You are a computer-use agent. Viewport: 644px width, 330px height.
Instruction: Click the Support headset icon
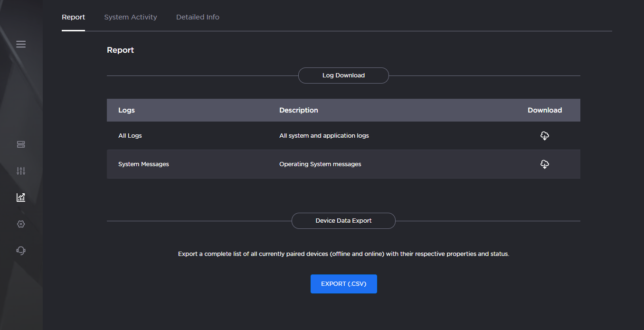pos(21,250)
